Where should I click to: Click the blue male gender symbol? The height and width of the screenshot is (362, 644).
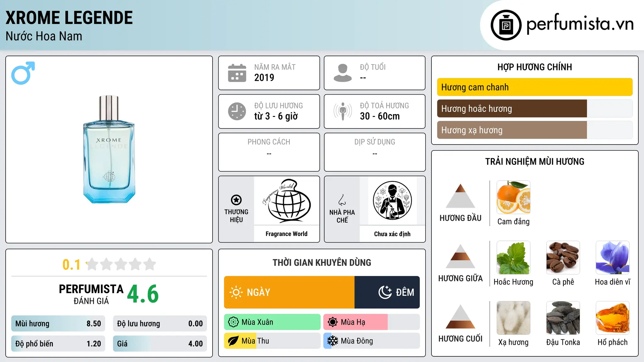tap(23, 73)
